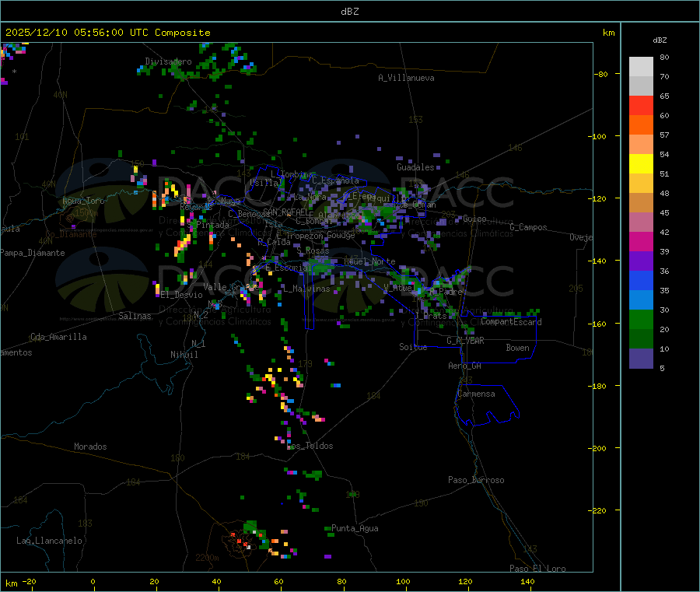Pick the gold 48–51 dBZ legend swatch
The height and width of the screenshot is (592, 700).
[x=641, y=184]
